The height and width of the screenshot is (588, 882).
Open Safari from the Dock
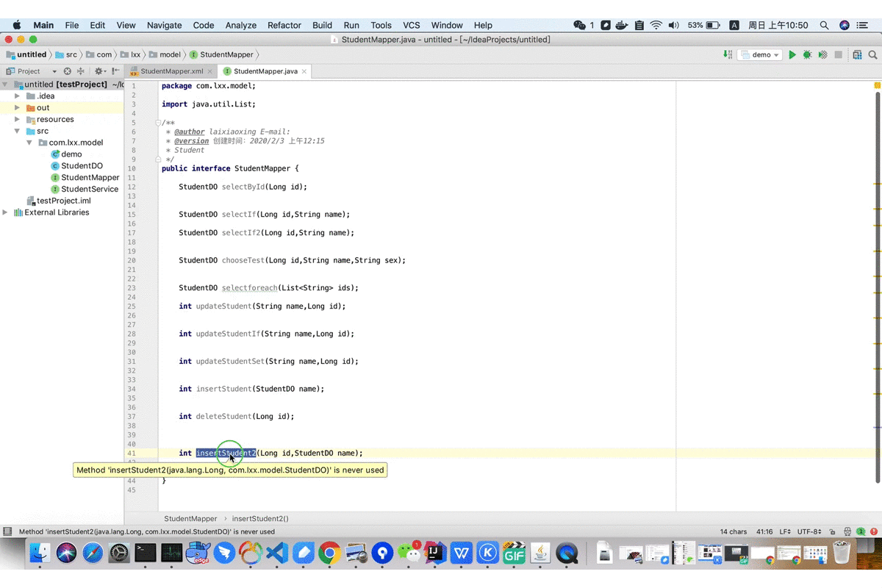93,553
